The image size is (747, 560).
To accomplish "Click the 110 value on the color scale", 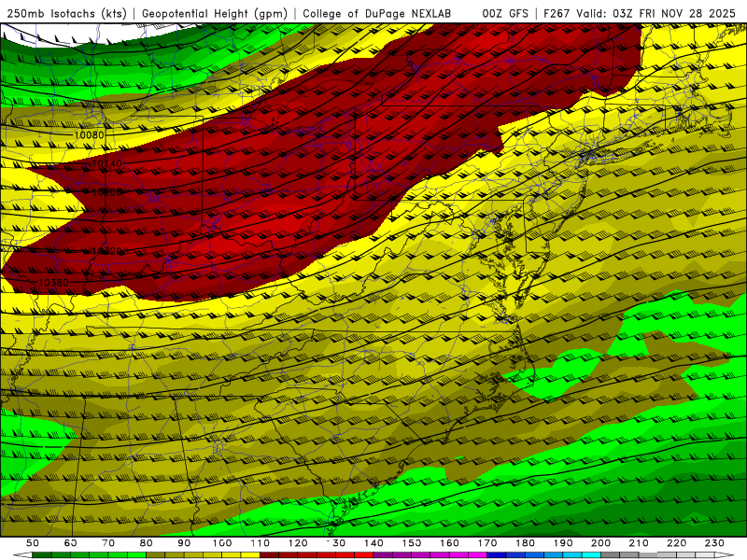I will coord(261,543).
